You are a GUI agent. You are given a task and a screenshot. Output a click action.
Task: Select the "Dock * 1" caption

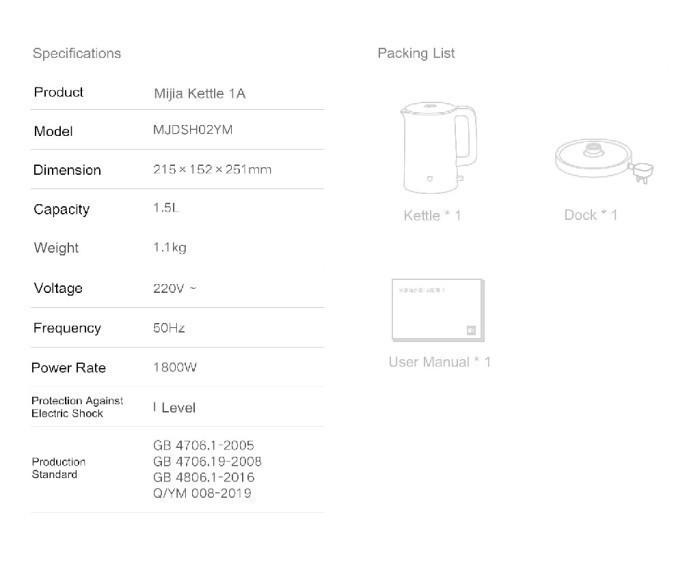click(x=590, y=215)
